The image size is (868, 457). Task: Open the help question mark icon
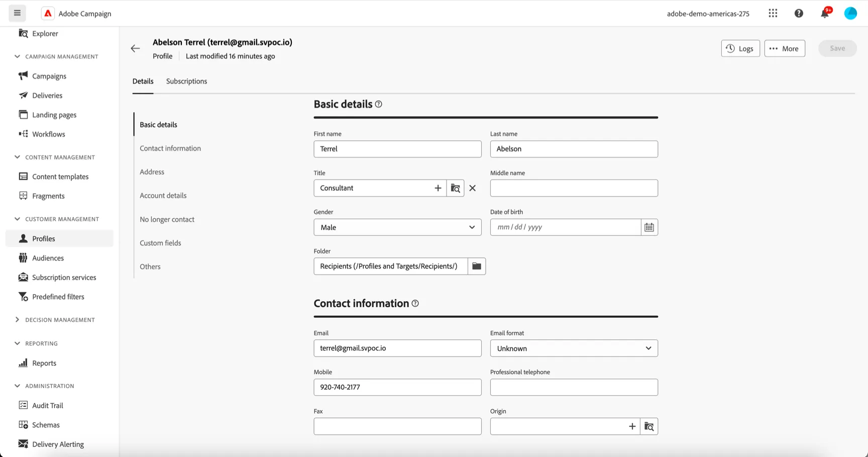(x=799, y=14)
